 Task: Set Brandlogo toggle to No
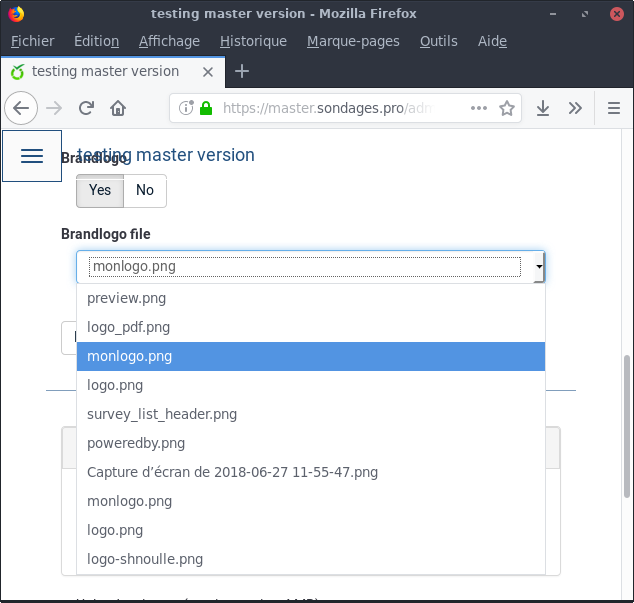(x=145, y=190)
